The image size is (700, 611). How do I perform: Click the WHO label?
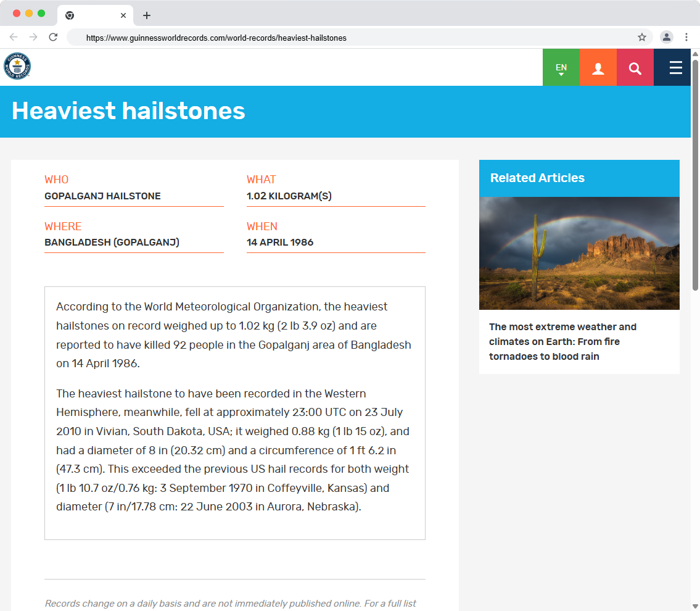57,180
